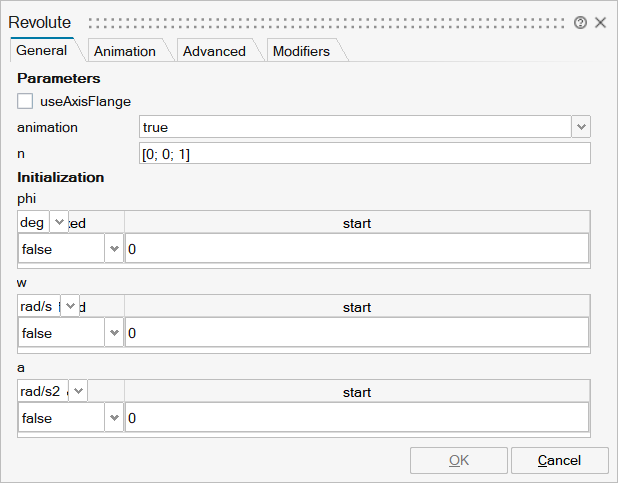Open the Animation tab
Viewport: 618px width, 483px height.
[x=124, y=51]
